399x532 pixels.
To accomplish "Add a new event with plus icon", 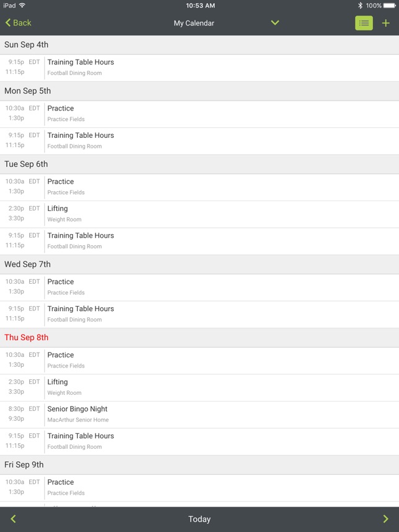I will tap(386, 23).
